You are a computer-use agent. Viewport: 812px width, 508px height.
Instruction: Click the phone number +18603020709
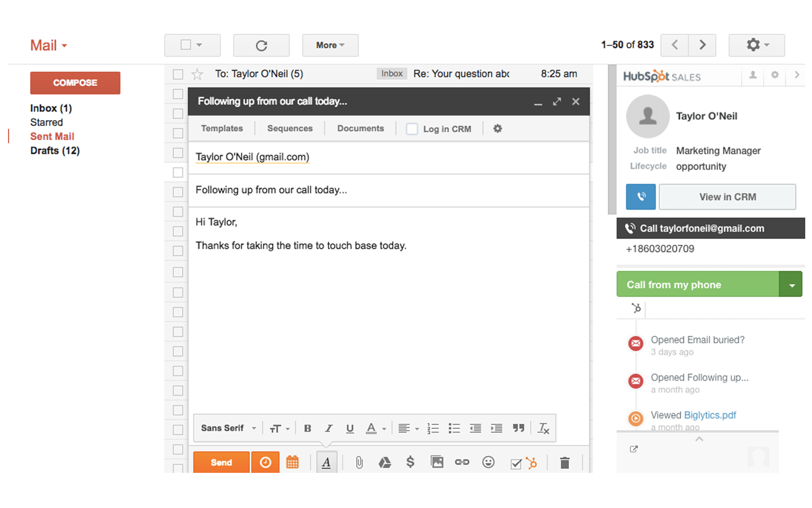pyautogui.click(x=660, y=249)
